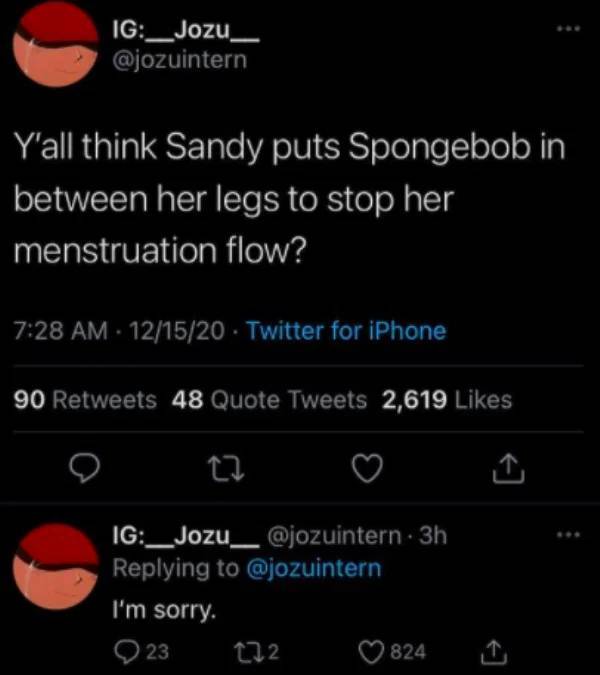The height and width of the screenshot is (675, 600).
Task: Open IG:__Jozu__ display name in header
Action: click(x=188, y=31)
